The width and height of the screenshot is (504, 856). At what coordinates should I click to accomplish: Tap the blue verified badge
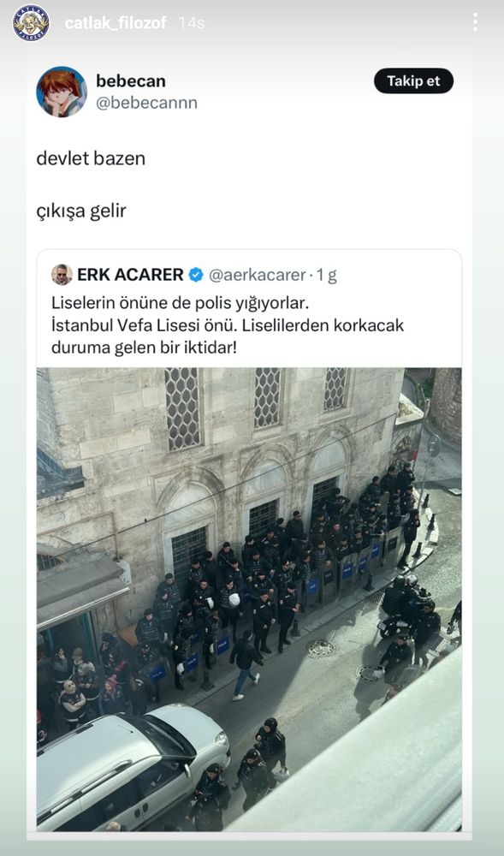(x=196, y=275)
